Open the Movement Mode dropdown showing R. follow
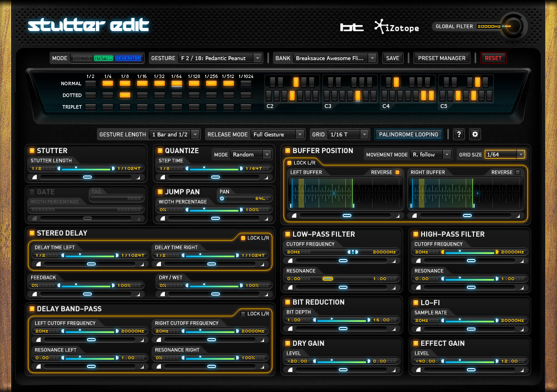This screenshot has height=392, width=557. click(431, 154)
